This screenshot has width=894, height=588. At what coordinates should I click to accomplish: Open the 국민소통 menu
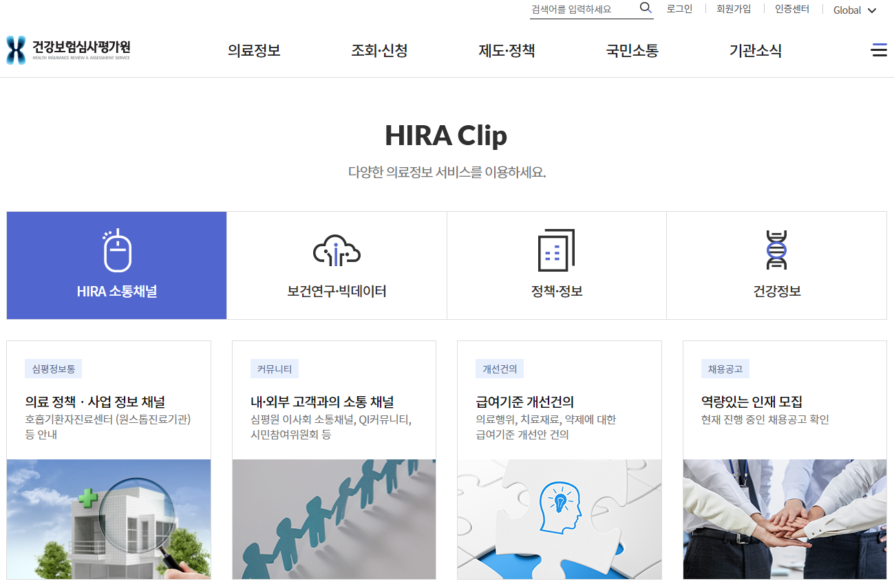coord(632,51)
